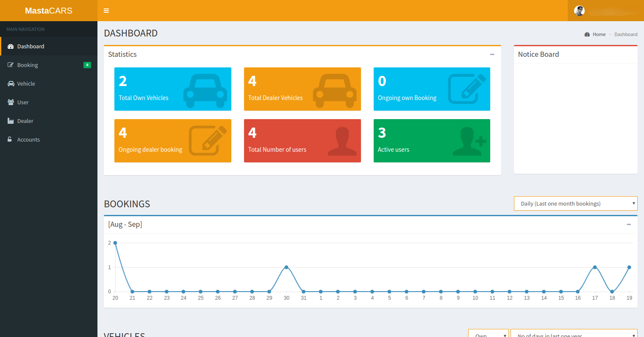
Task: Open the Own vehicles dropdown
Action: click(488, 334)
